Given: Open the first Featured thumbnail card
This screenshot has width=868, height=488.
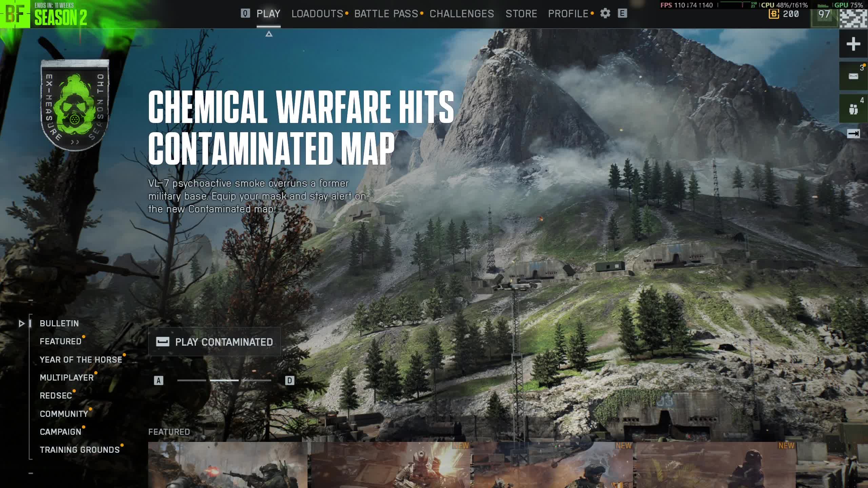Looking at the screenshot, I should 228,465.
